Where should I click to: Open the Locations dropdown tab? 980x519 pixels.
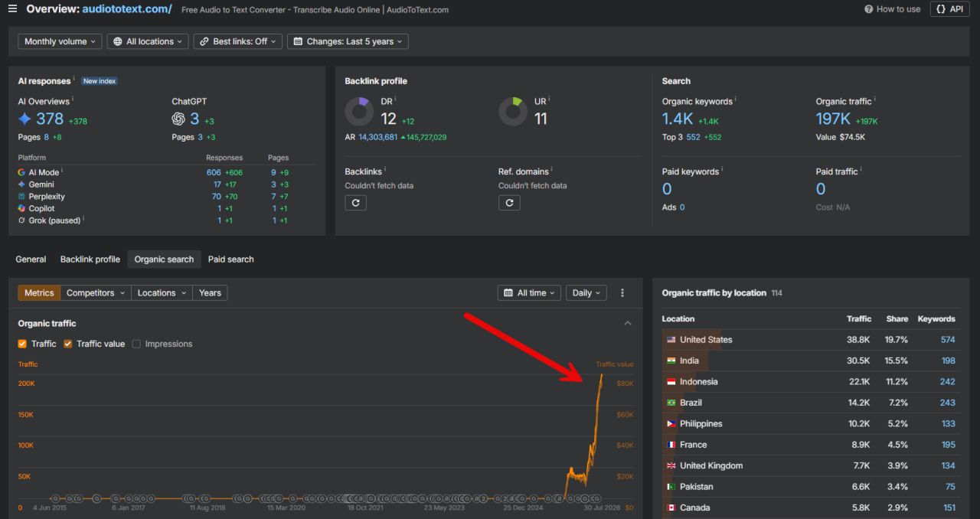tap(162, 293)
